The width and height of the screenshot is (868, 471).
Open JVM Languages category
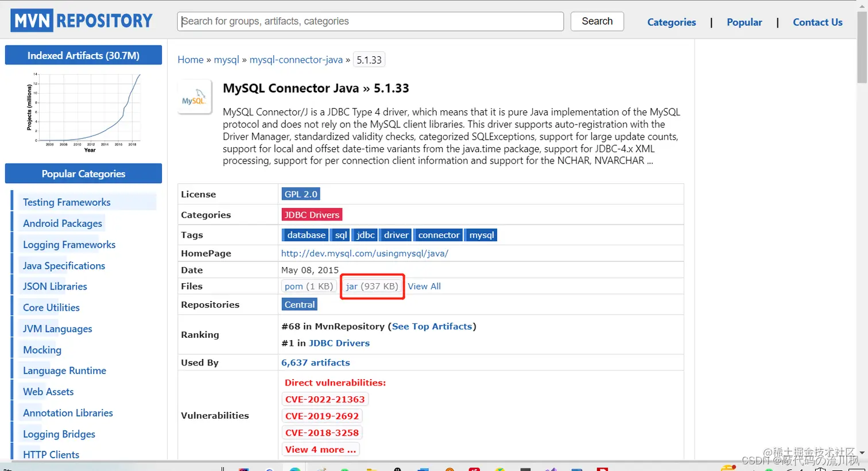click(57, 329)
